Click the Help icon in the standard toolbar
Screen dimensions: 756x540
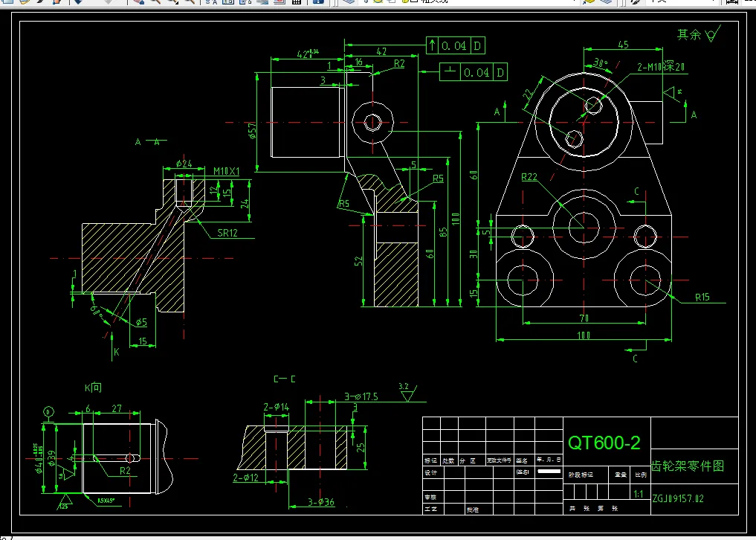pos(318,1)
